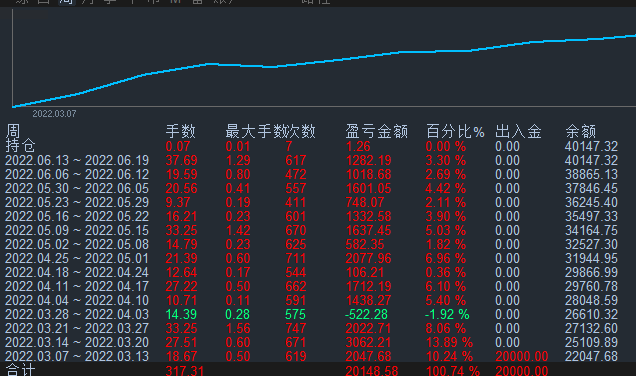The width and height of the screenshot is (636, 376).
Task: Click the deposit total 20000.00 in 合计 row
Action: (x=522, y=371)
